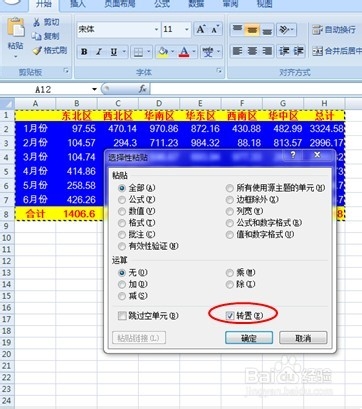
Task: Open the 剪贴板 group dialog launcher
Action: pyautogui.click(x=66, y=70)
